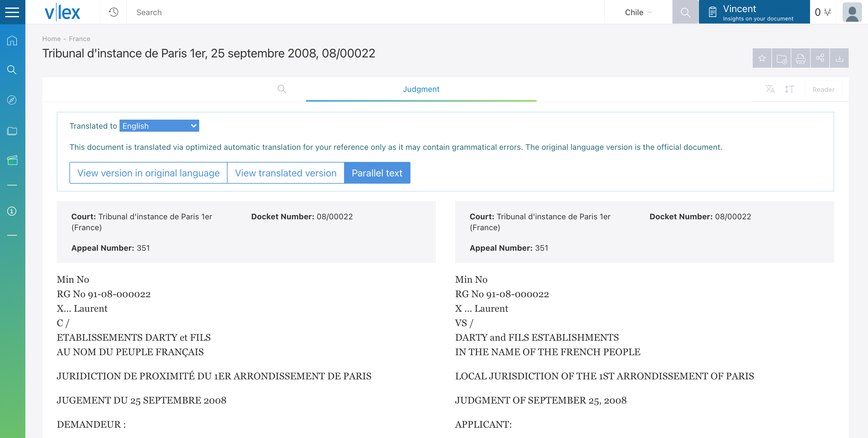The height and width of the screenshot is (438, 868).
Task: Open the hamburger main menu
Action: (12, 12)
